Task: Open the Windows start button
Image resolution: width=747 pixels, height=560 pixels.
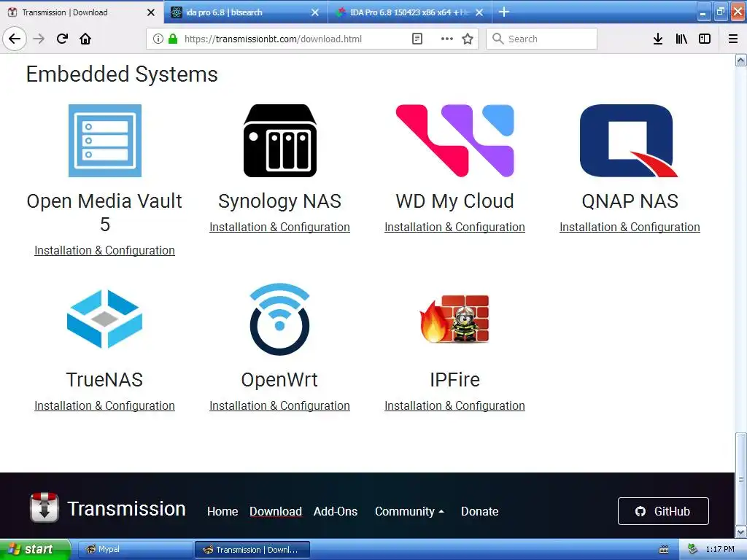Action: (35, 549)
